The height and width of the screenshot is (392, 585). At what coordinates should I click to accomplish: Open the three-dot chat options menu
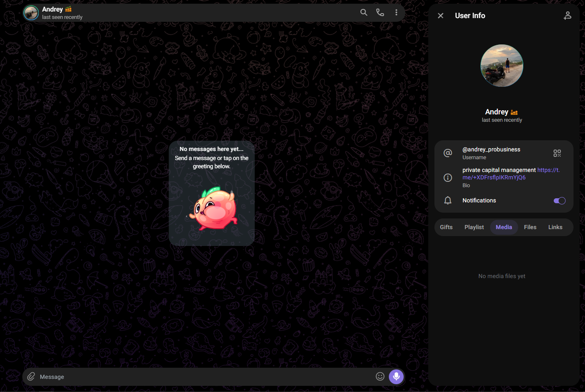(x=396, y=12)
